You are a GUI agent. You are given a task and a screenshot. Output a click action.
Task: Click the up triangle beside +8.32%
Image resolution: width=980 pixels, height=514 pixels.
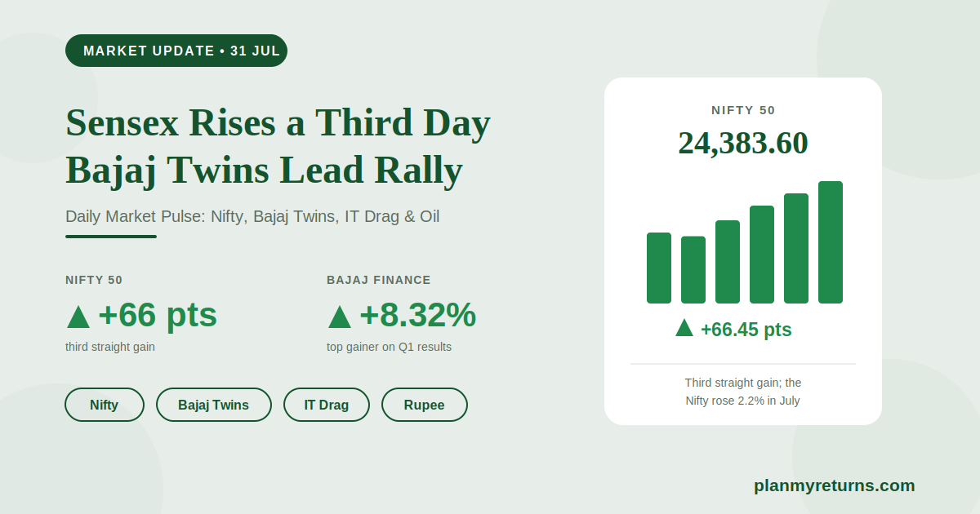pos(340,317)
